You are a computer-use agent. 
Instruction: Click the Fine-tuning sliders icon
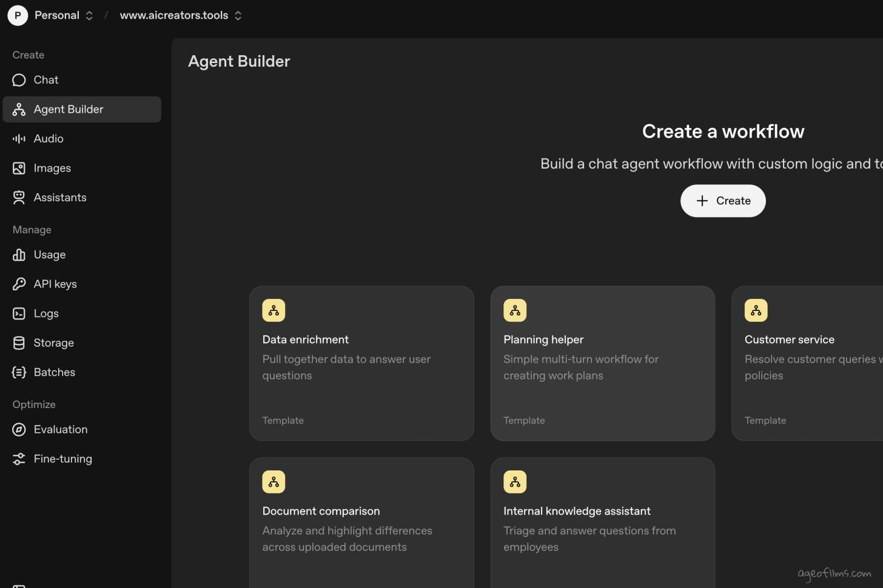19,459
